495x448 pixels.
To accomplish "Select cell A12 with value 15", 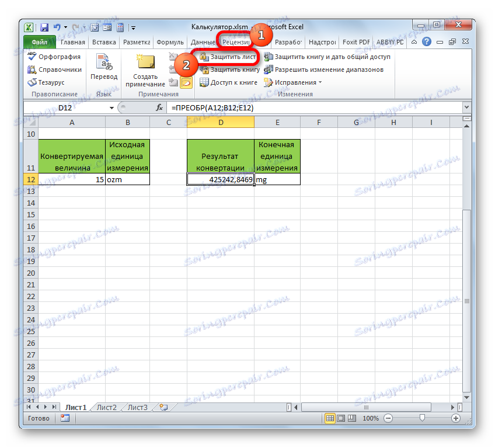I will pyautogui.click(x=72, y=179).
